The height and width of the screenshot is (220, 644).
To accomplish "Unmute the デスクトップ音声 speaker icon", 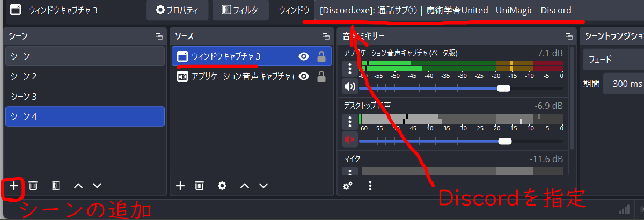I will (x=349, y=140).
